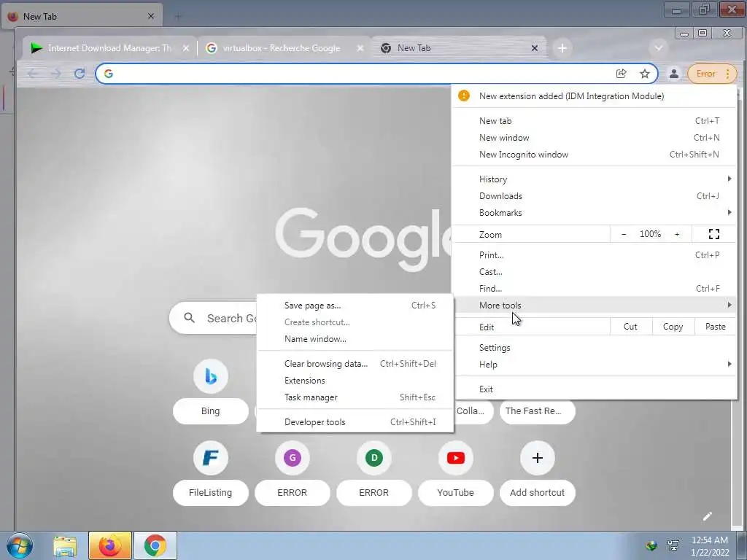Open the purple G ERROR shortcut

292,458
